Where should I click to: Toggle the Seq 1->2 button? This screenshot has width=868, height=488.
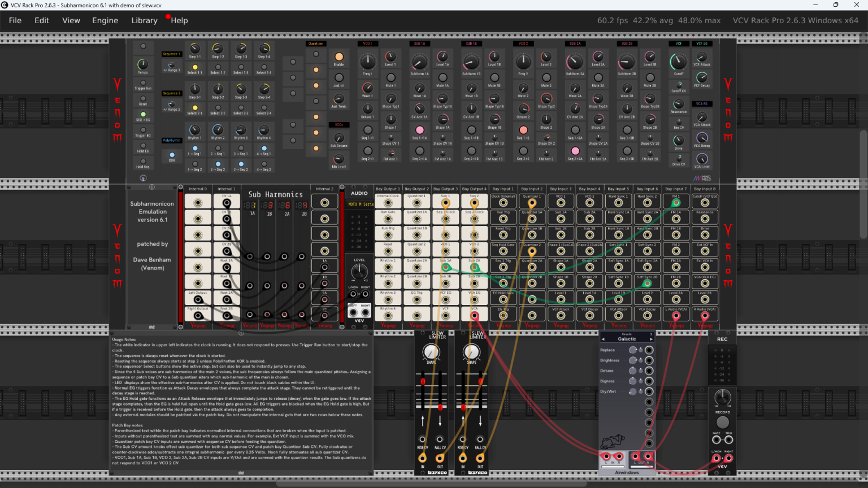523,130
